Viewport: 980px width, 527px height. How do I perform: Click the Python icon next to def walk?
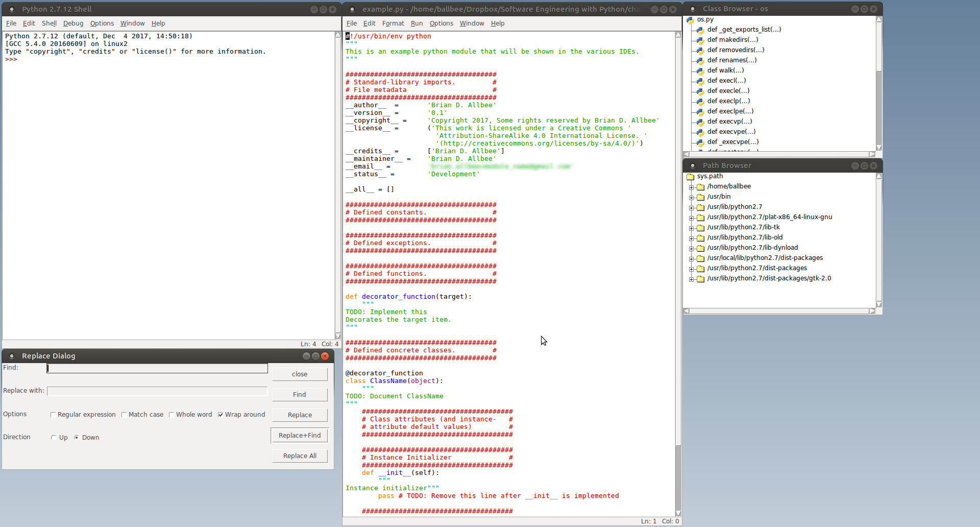pyautogui.click(x=700, y=71)
